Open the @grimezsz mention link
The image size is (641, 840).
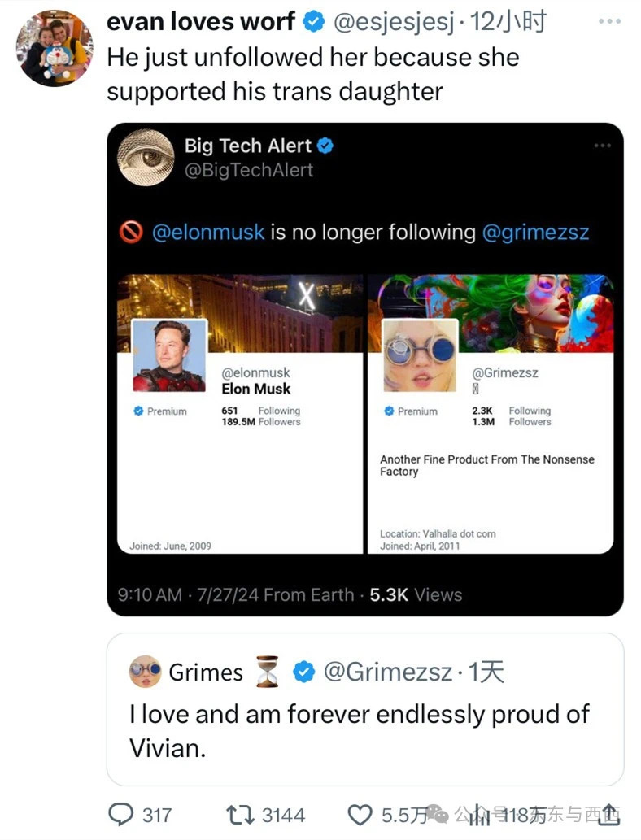pyautogui.click(x=535, y=233)
